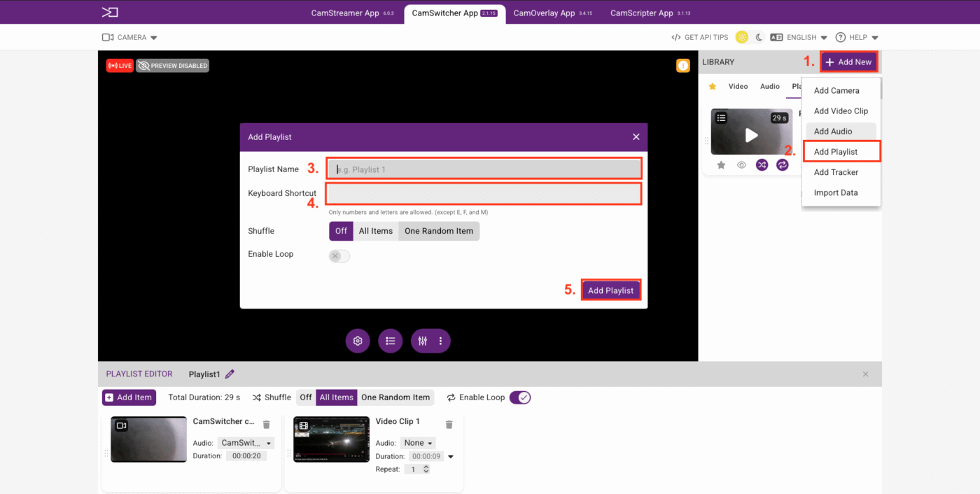Viewport: 980px width, 494px height.
Task: Click the Add Item button in Playlist Editor
Action: coord(128,397)
